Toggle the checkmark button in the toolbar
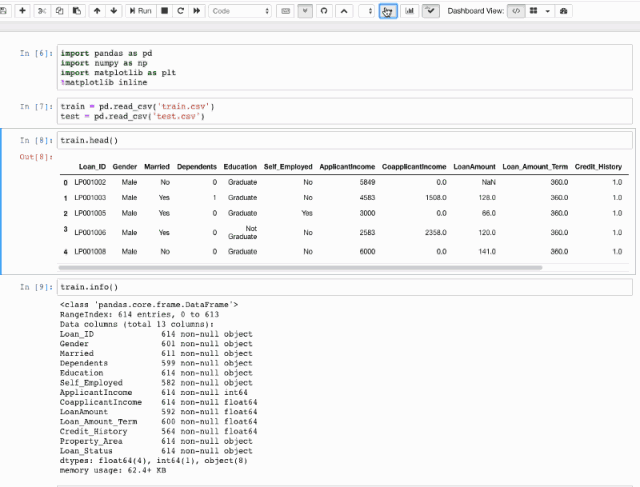The height and width of the screenshot is (487, 640). pyautogui.click(x=430, y=10)
